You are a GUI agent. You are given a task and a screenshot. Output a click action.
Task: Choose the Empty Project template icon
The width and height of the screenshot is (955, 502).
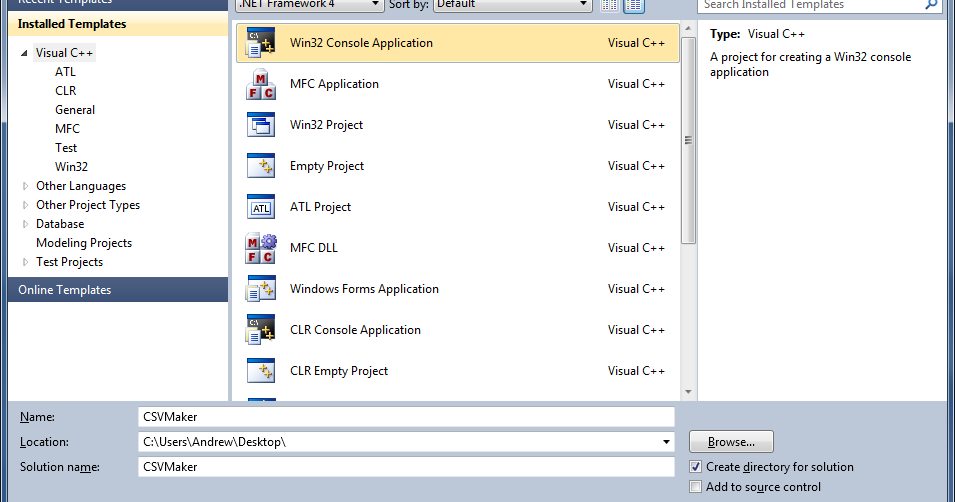[x=261, y=166]
